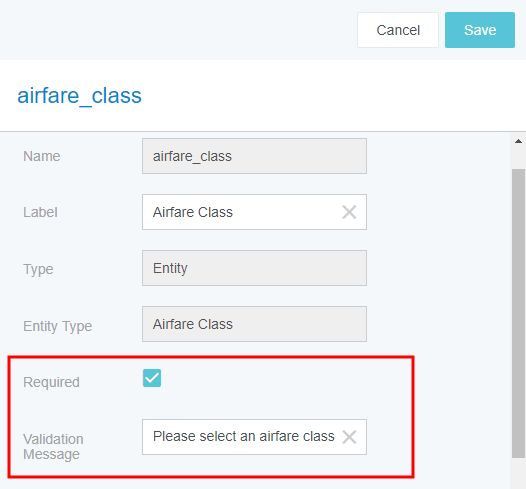Click the Cancel button
526x489 pixels.
(398, 30)
